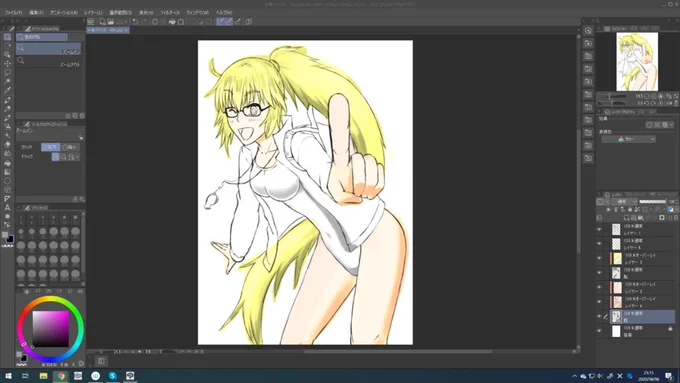Open File Explorer from taskbar
The width and height of the screenshot is (680, 383).
(43, 376)
